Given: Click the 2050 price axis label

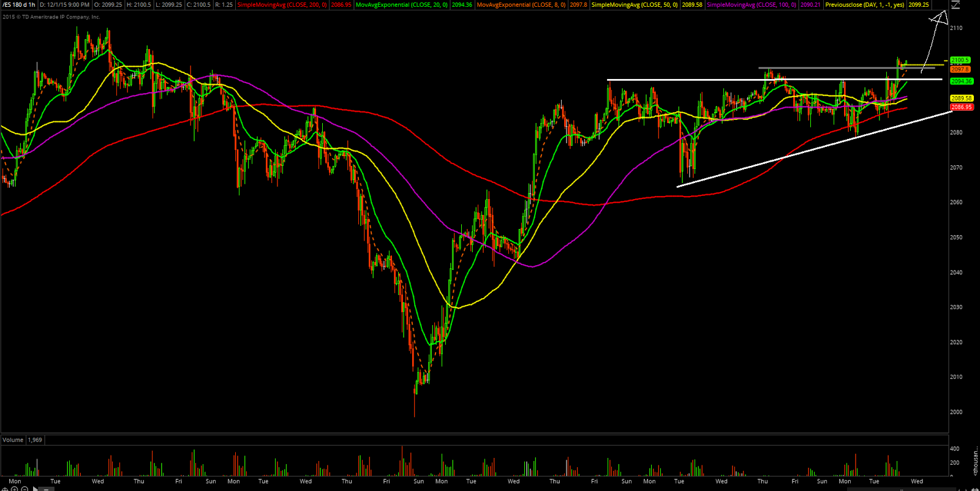Looking at the screenshot, I should 956,237.
